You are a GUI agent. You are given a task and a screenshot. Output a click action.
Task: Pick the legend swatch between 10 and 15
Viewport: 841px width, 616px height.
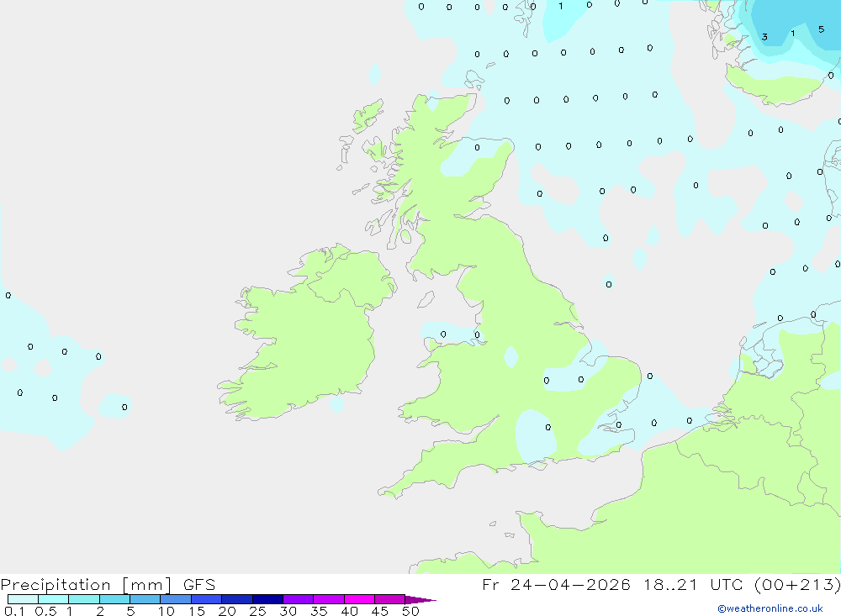(x=176, y=599)
